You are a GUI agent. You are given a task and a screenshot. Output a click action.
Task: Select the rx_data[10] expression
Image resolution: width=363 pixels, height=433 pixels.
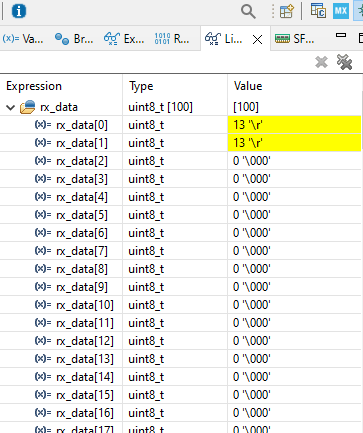tap(85, 305)
